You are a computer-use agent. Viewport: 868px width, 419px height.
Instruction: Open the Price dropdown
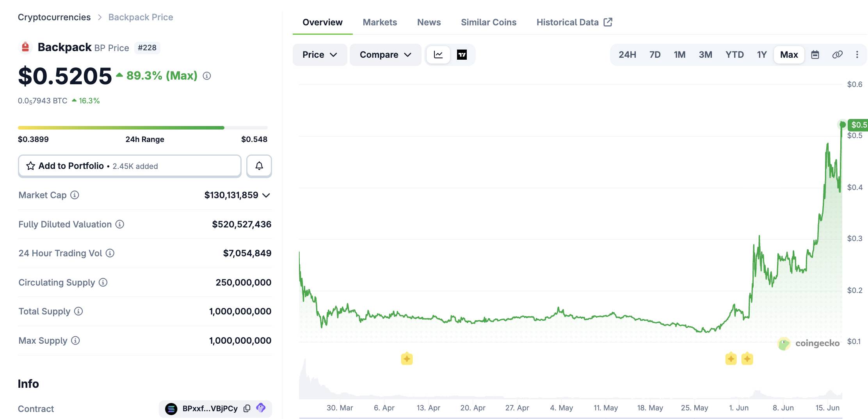pos(320,55)
